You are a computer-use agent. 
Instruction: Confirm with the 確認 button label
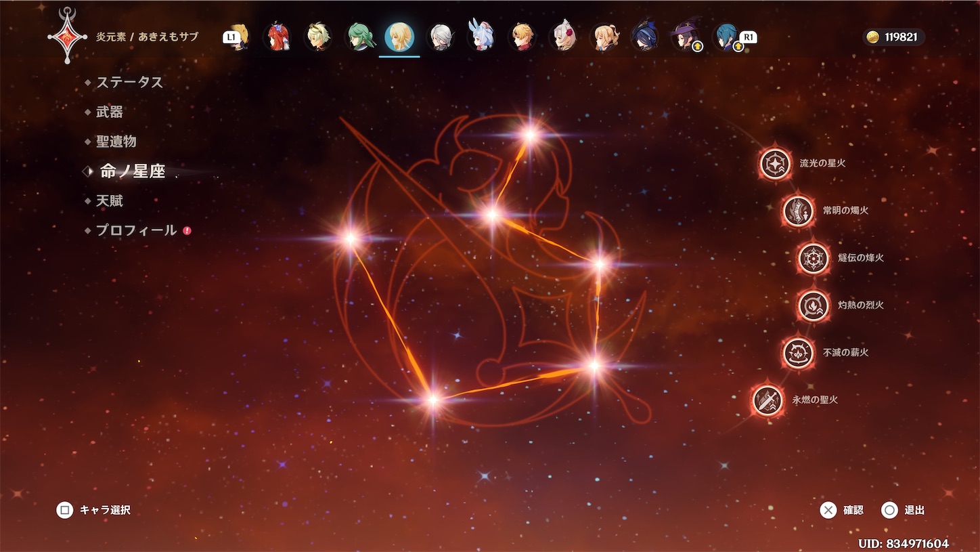(853, 510)
